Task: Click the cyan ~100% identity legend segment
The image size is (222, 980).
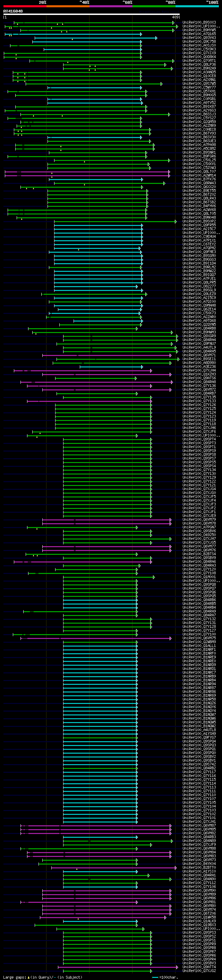Action: pyautogui.click(x=197, y=6)
